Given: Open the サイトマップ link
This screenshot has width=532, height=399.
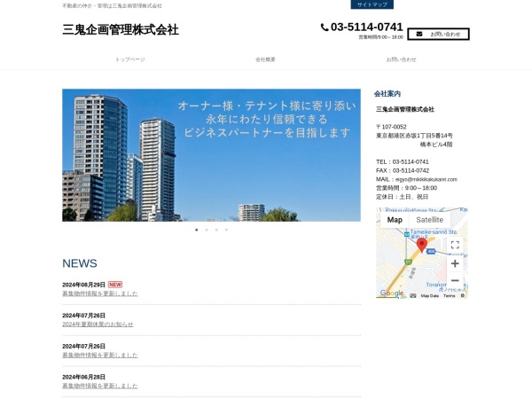Looking at the screenshot, I should point(372,4).
